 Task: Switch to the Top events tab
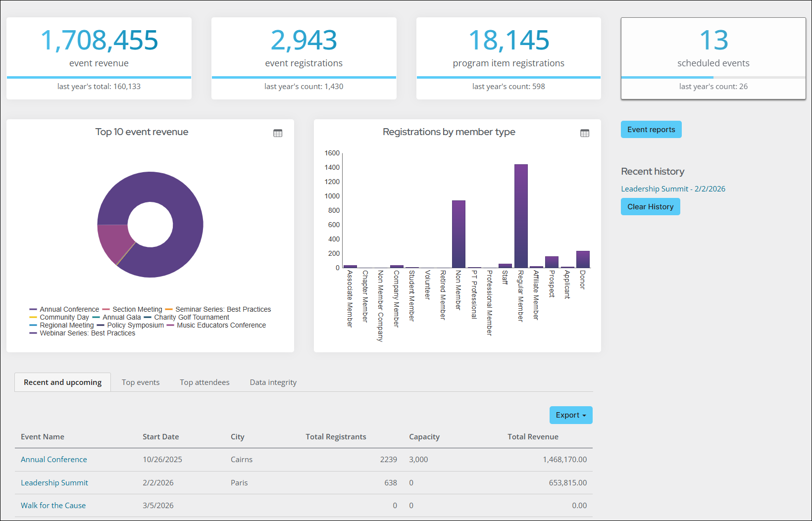click(141, 382)
